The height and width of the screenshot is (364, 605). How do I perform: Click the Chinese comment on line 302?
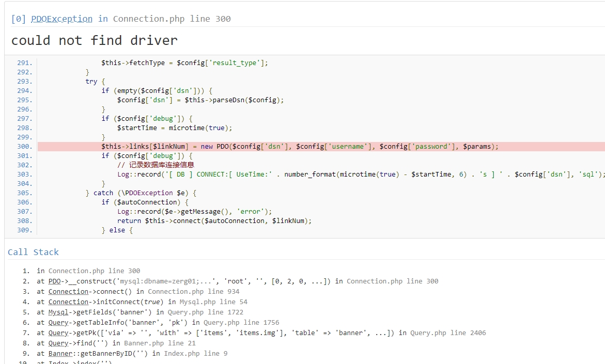[156, 165]
